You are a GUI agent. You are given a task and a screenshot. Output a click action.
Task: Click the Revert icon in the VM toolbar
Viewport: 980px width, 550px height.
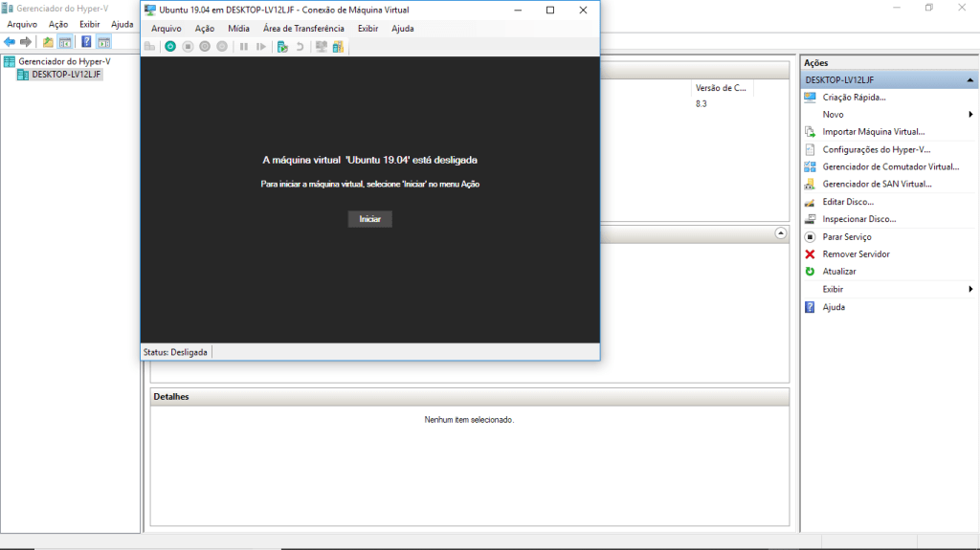point(300,46)
